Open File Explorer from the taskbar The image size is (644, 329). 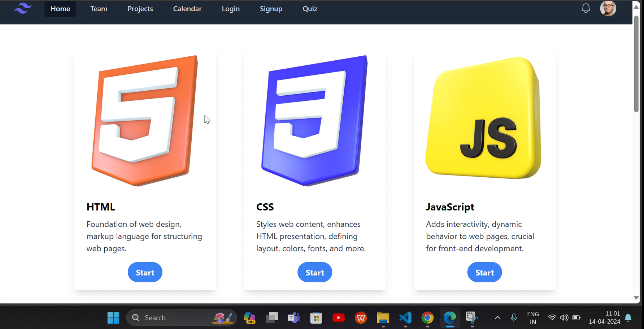point(383,318)
